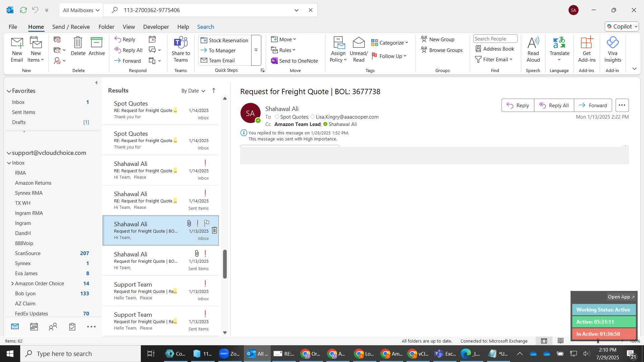Open the ScanSource folder
The height and width of the screenshot is (362, 644).
28,253
